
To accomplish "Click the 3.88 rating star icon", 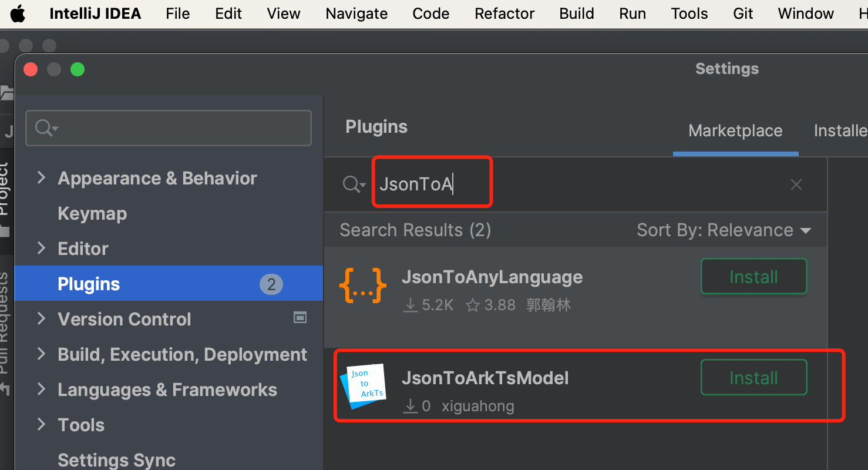I will 473,305.
